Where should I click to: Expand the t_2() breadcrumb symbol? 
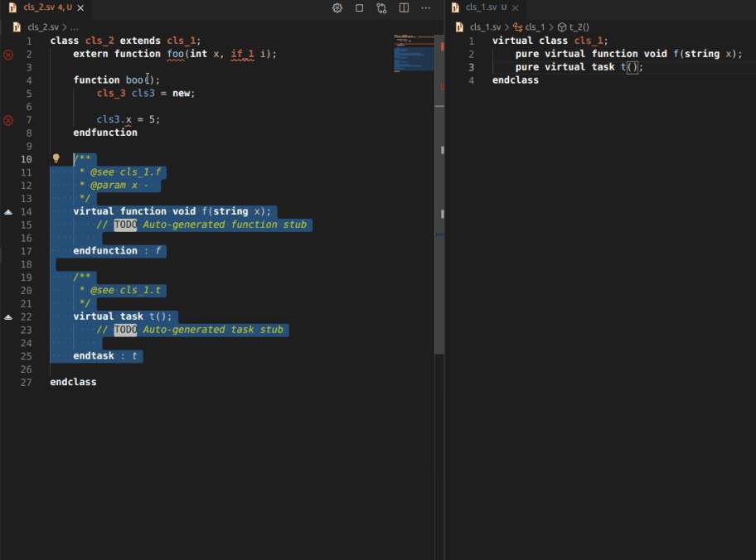coord(578,27)
